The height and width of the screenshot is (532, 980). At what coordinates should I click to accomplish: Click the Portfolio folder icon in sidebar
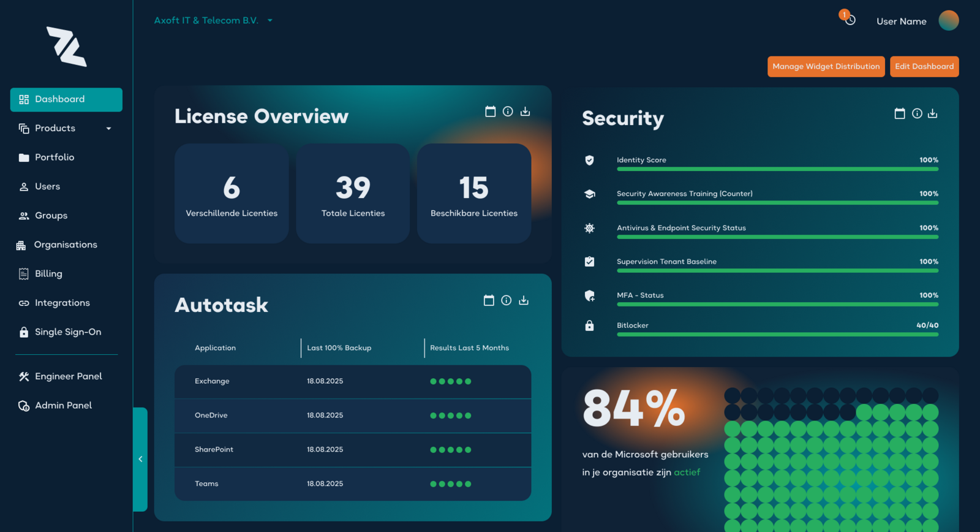[24, 158]
